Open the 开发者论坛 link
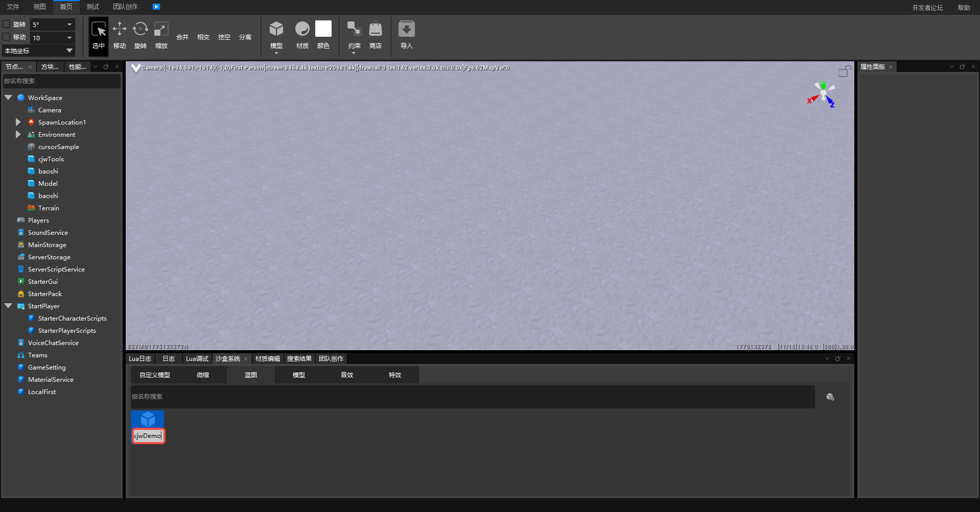 (927, 8)
